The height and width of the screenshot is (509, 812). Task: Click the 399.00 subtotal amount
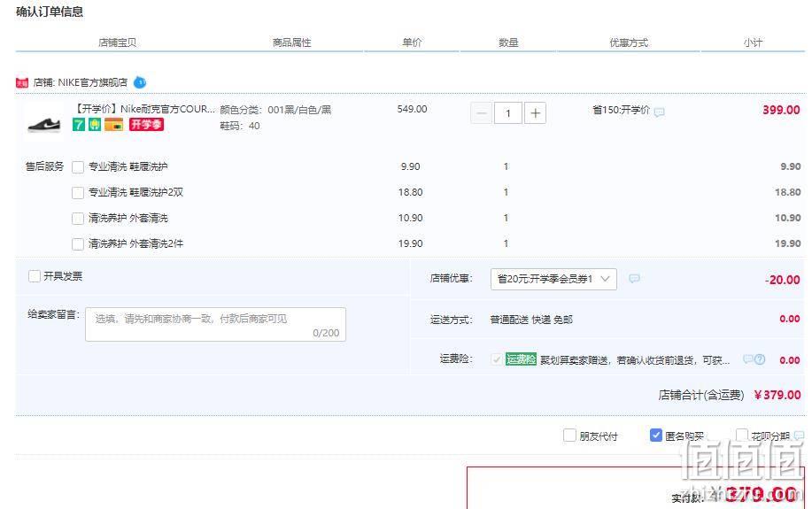coord(781,110)
